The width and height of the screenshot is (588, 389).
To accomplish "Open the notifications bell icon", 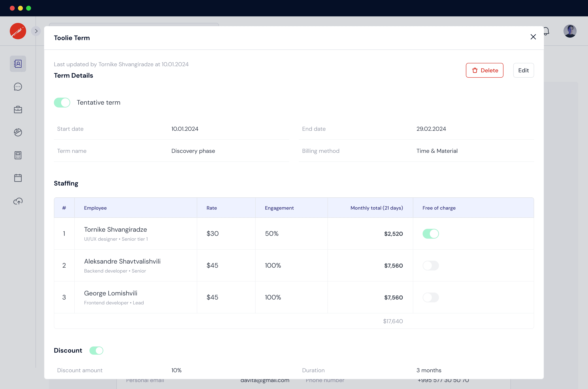I will (546, 31).
